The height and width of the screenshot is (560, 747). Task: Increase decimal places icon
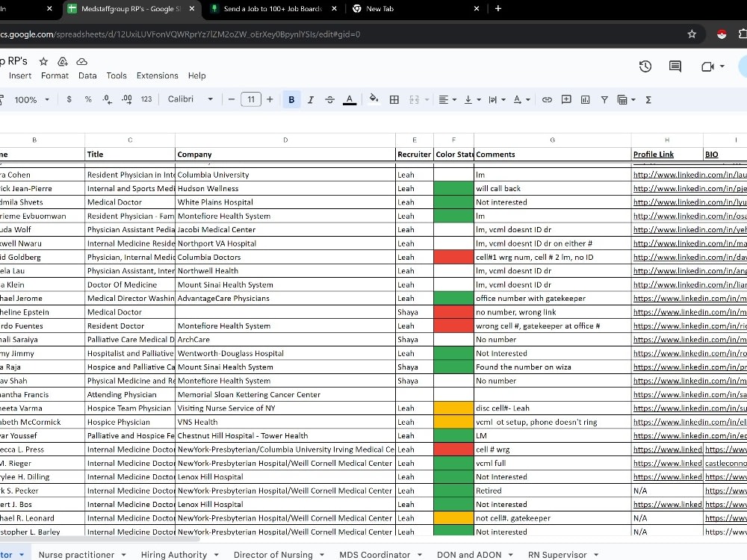click(127, 99)
